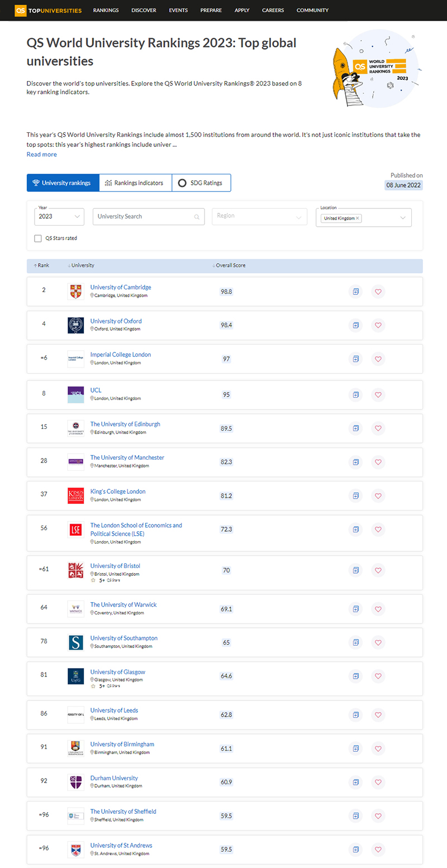Open the Region dropdown
The width and height of the screenshot is (447, 868).
point(260,217)
